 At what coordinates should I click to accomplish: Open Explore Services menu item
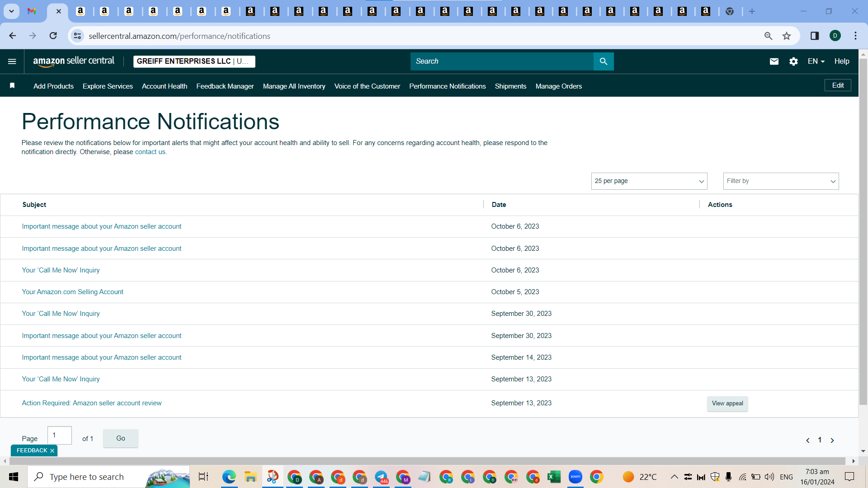click(x=108, y=86)
